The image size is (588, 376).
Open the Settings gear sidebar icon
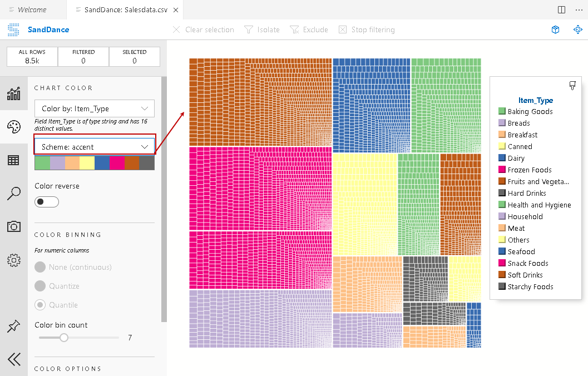(14, 260)
